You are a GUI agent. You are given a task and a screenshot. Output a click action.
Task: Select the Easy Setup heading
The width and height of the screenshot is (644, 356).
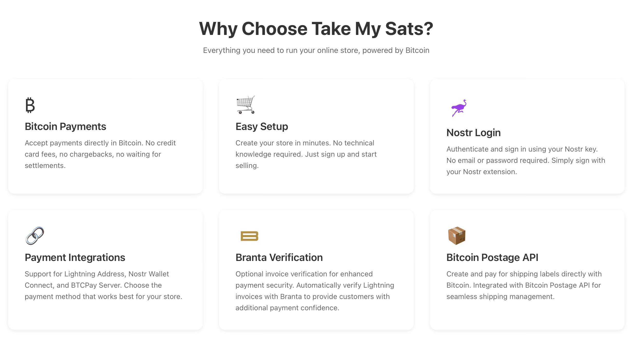(x=262, y=127)
